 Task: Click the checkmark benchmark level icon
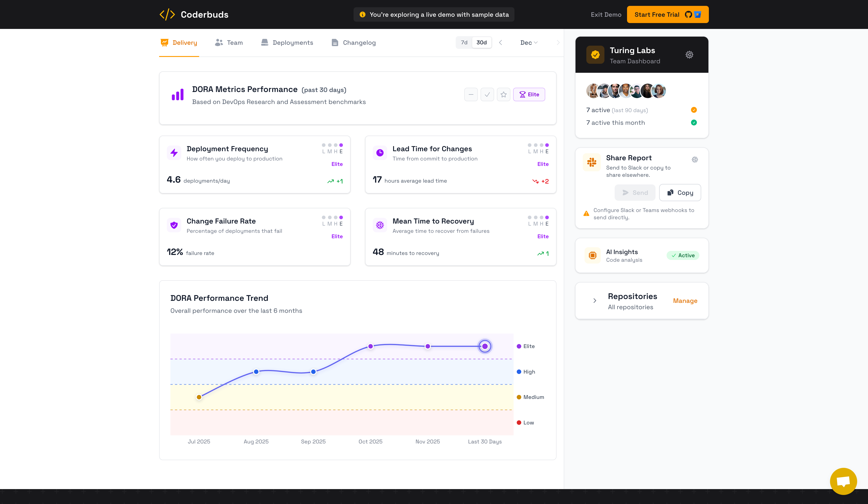tap(487, 94)
